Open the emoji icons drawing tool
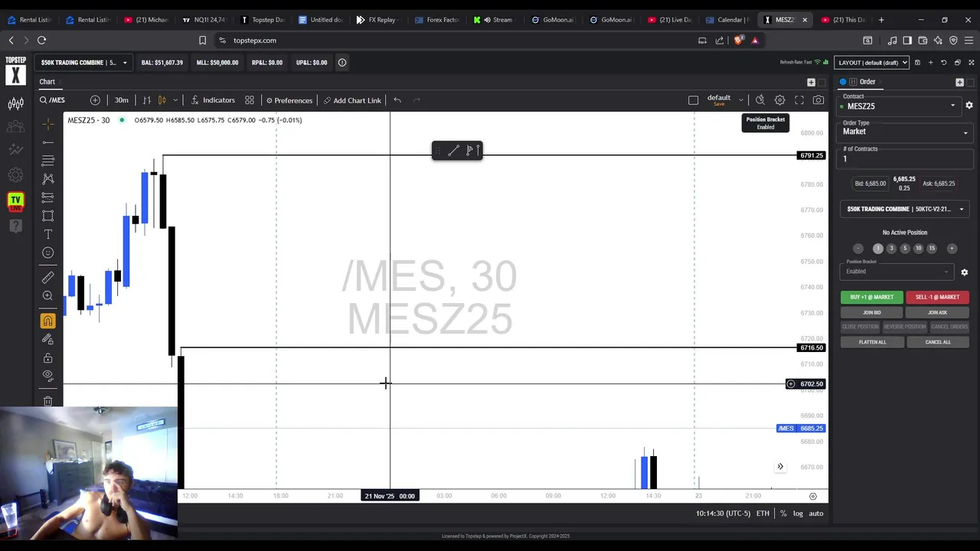980x551 pixels. pos(47,253)
